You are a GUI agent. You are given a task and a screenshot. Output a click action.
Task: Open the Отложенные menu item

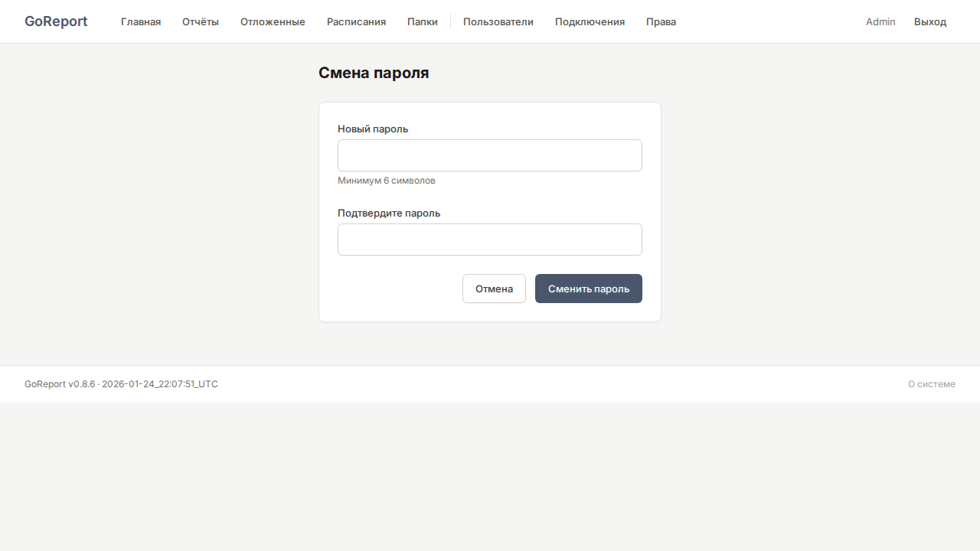click(273, 21)
